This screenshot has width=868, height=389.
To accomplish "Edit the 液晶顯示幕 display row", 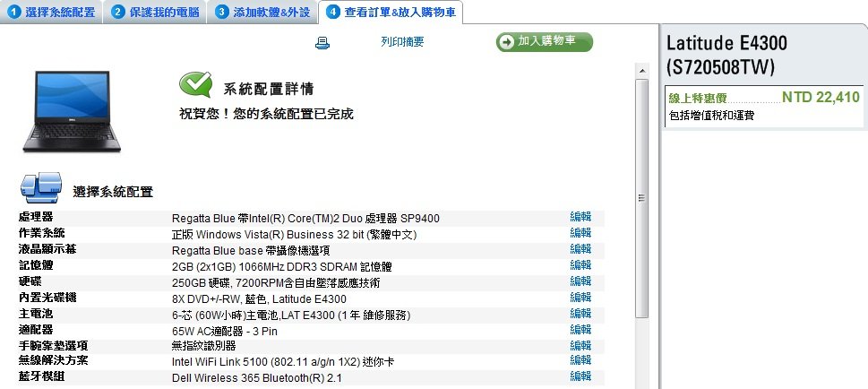I will coord(580,249).
